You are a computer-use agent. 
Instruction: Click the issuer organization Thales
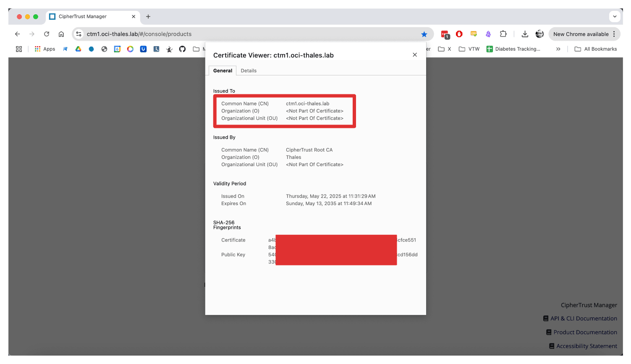tap(293, 157)
